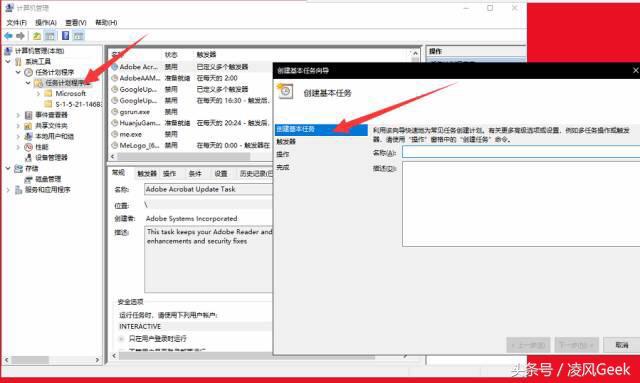This screenshot has width=640, height=383.
Task: Expand the 本地用户和组 tree node
Action: pyautogui.click(x=18, y=136)
